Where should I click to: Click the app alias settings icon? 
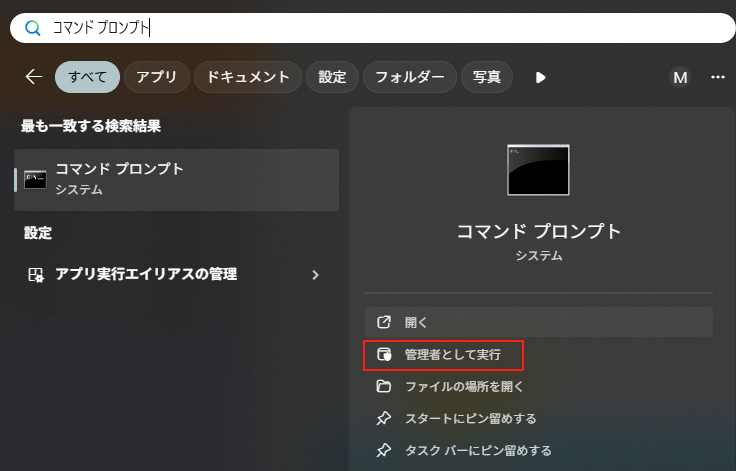pos(36,275)
